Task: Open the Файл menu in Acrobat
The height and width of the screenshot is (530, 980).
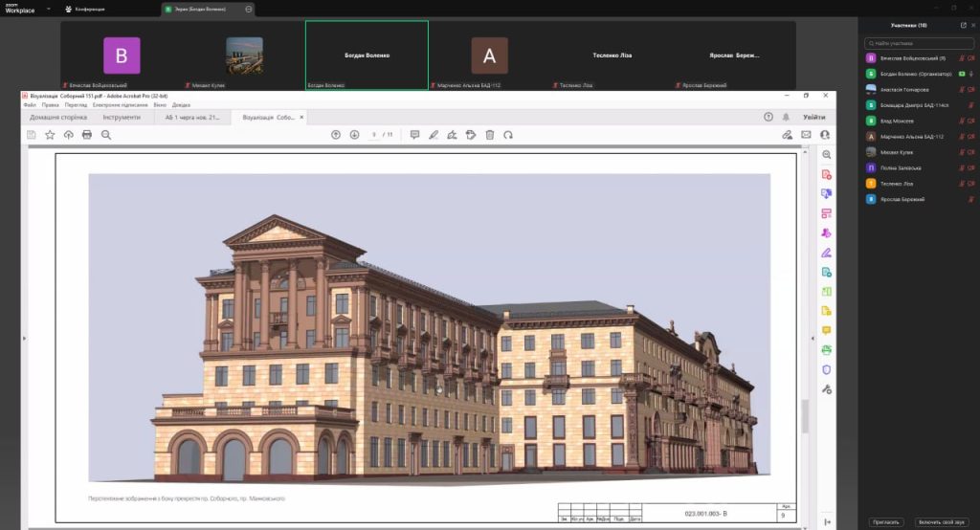Action: coord(30,104)
